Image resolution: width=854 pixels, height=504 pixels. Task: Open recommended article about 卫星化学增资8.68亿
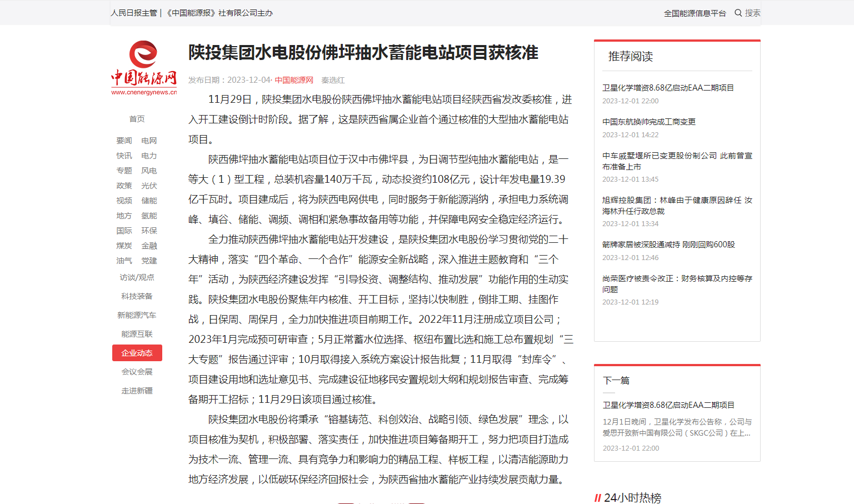tap(668, 88)
